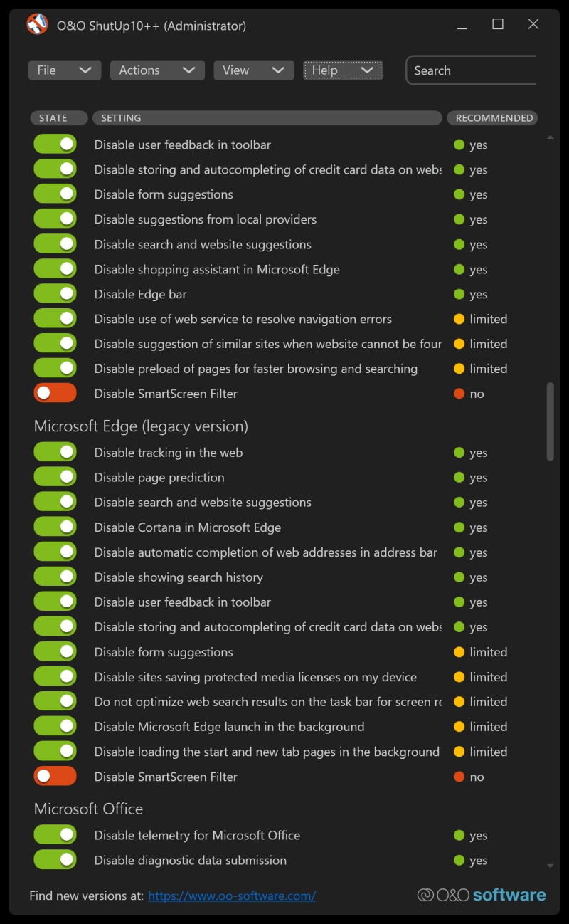
Task: Click green dot beside Disable telemetry for Microsoft Office
Action: tap(459, 835)
